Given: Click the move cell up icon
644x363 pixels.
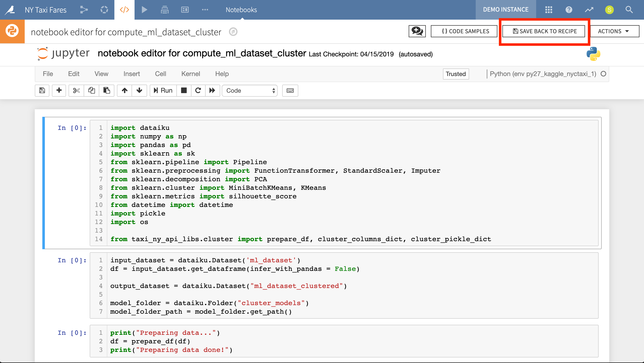Looking at the screenshot, I should (x=123, y=90).
